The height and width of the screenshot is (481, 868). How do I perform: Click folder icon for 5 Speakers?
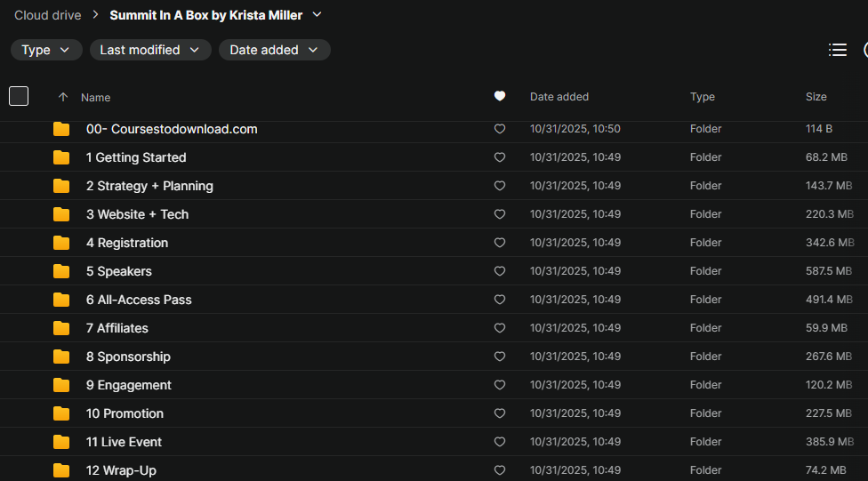(x=61, y=271)
